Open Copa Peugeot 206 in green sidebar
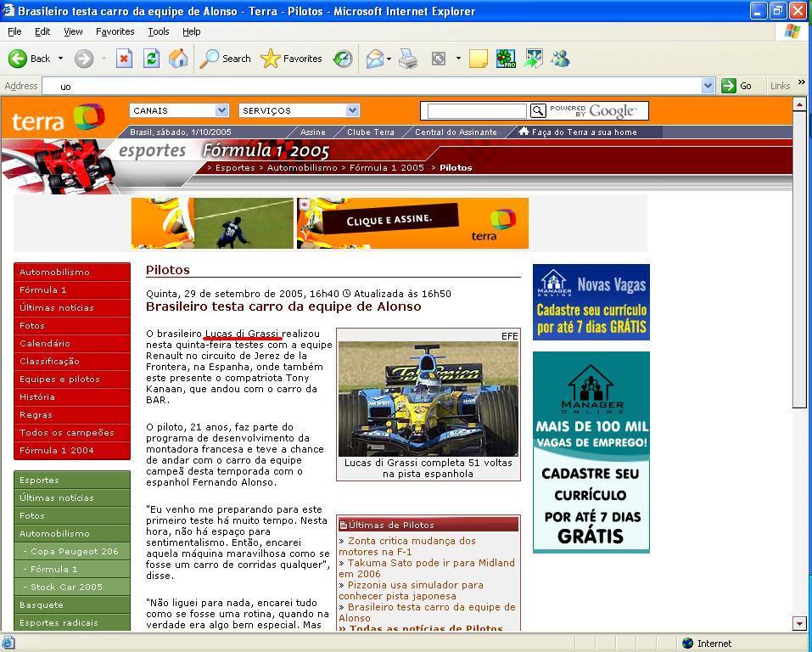 [72, 552]
